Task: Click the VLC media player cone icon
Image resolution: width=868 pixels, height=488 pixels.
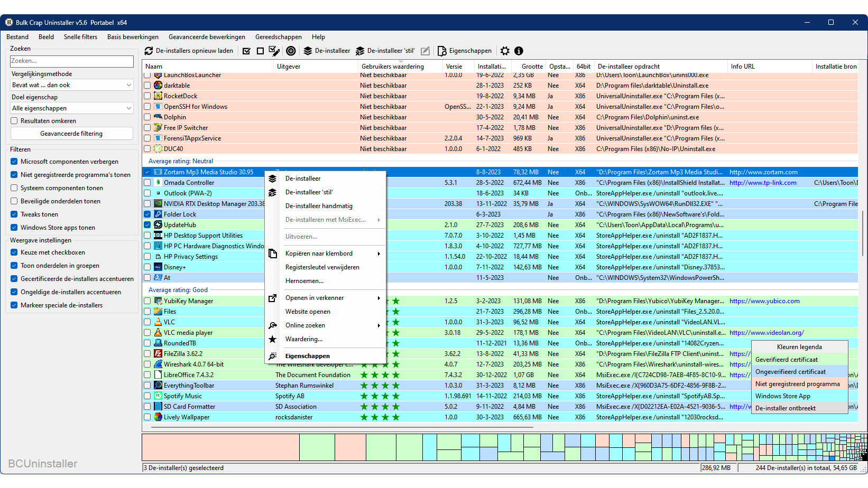Action: pyautogui.click(x=158, y=333)
